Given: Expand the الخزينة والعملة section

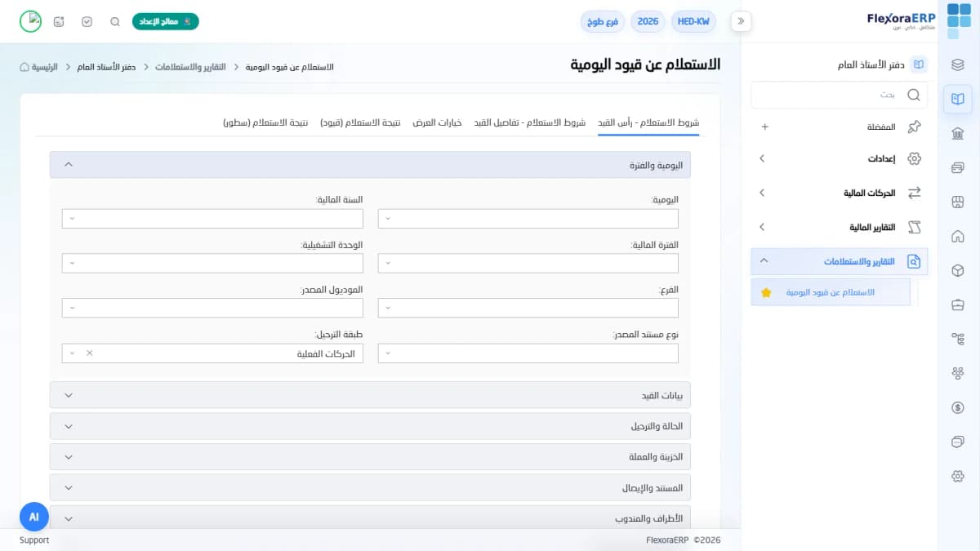Looking at the screenshot, I should (x=370, y=457).
